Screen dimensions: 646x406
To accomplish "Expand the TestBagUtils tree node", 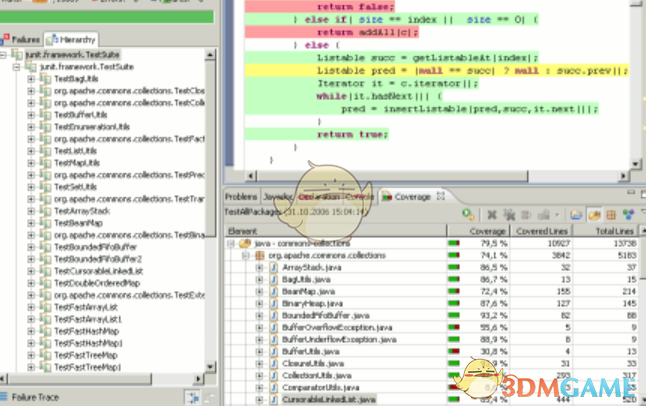I will click(x=31, y=78).
